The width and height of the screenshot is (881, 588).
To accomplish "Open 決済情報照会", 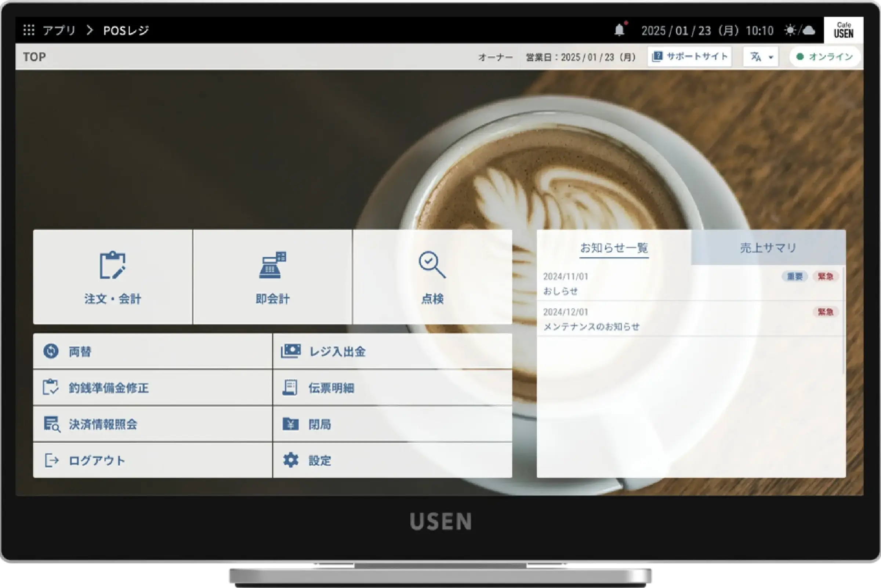I will coord(153,424).
